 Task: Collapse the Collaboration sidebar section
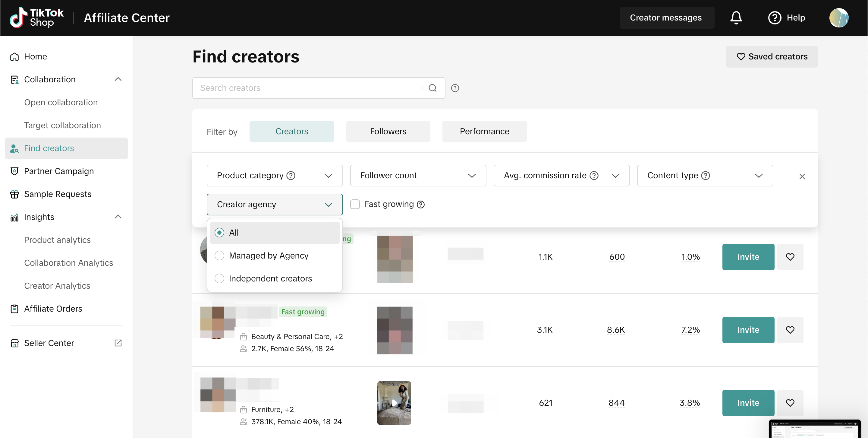118,79
